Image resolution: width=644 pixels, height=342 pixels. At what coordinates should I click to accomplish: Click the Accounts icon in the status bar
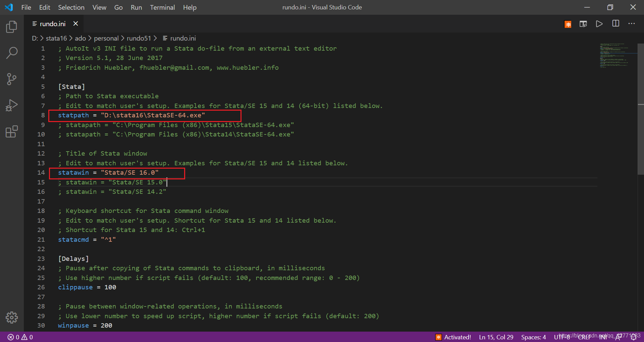(x=618, y=337)
